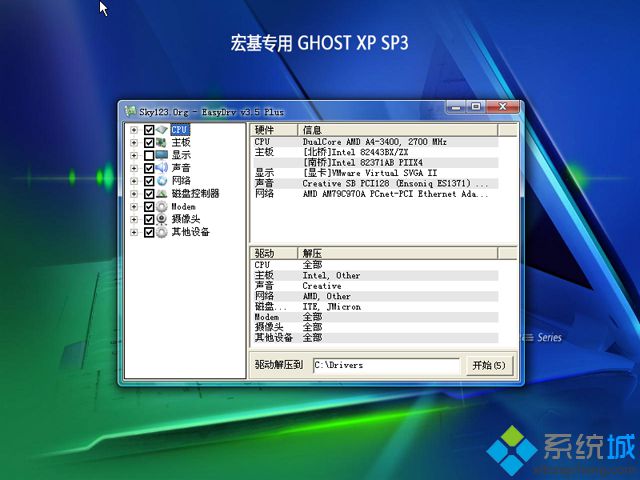Viewport: 640px width, 480px height.
Task: Uncheck the 声音 driver checkbox
Action: click(x=149, y=168)
